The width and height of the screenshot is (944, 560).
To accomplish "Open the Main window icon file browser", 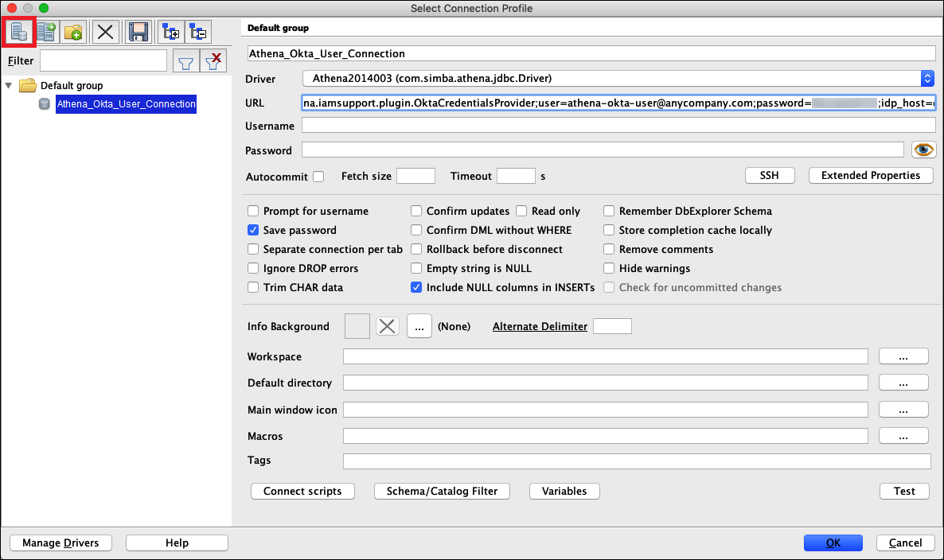I will (903, 409).
